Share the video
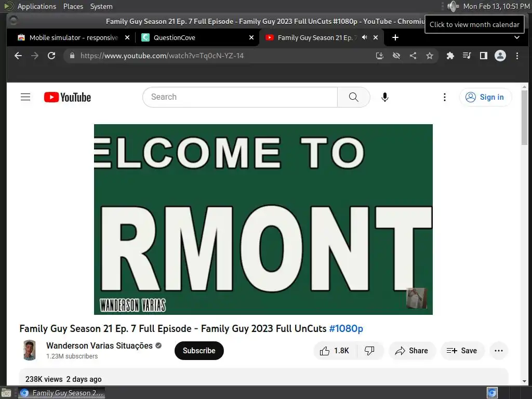 point(412,351)
